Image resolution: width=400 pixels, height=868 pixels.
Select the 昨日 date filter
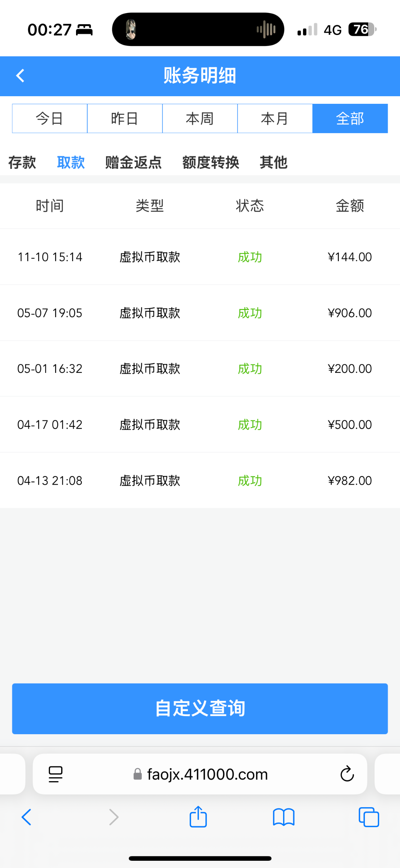[125, 119]
